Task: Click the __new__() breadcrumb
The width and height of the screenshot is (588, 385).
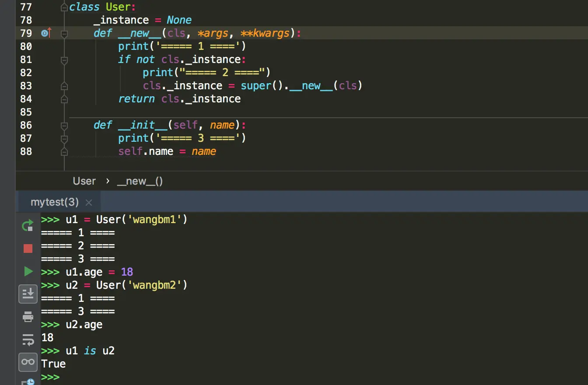Action: coord(140,181)
